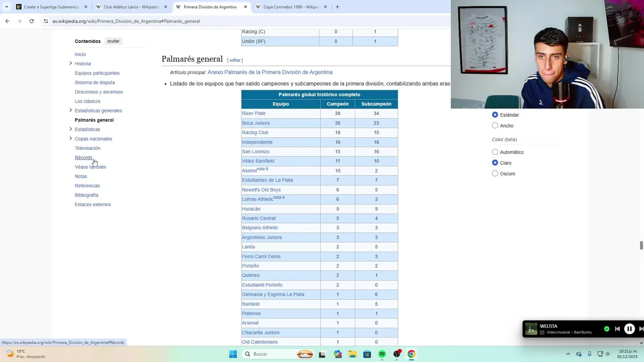
Task: Go to Descensos y ascensos section
Action: (x=99, y=92)
